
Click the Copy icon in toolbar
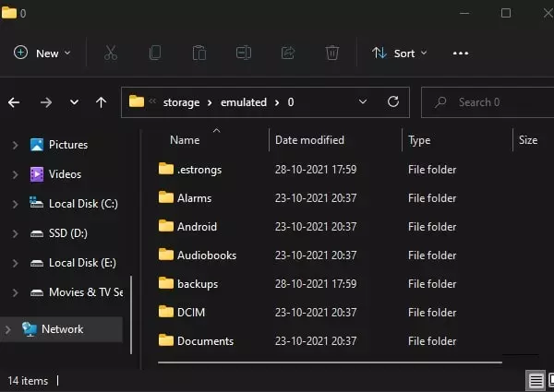(155, 53)
